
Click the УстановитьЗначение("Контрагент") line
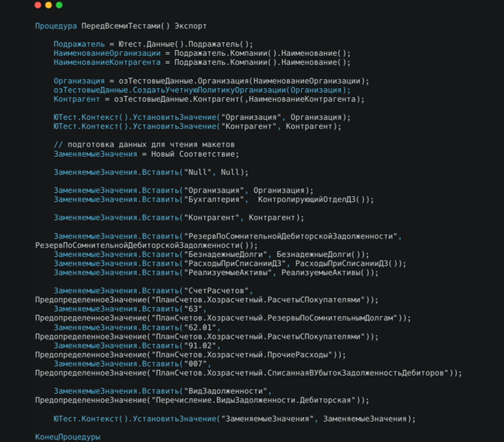coord(198,126)
